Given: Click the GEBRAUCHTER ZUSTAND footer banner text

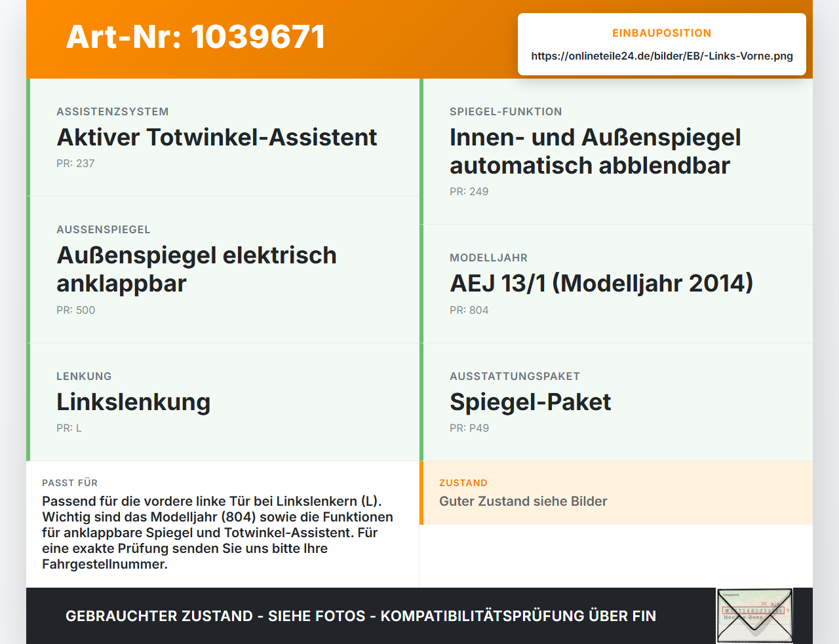Looking at the screenshot, I should [361, 616].
